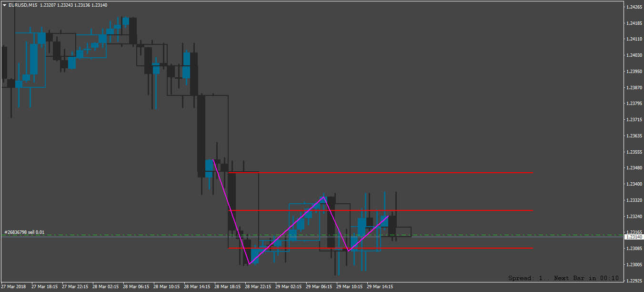Select the #26836798 sell 0.01 order label
The width and height of the screenshot is (644, 292).
coord(24,232)
